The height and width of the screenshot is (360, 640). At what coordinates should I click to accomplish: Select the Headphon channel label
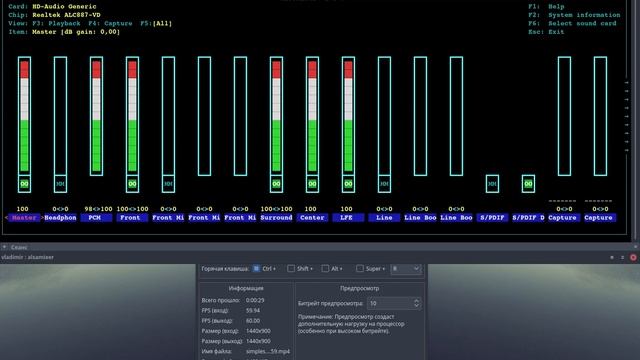pos(60,218)
